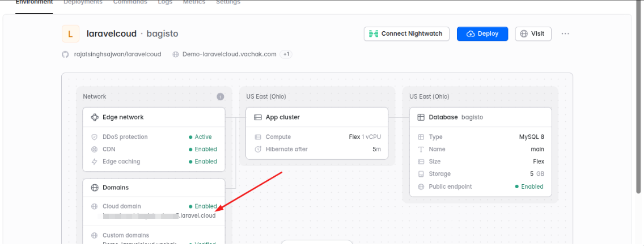Select the CDN Enabled status
This screenshot has width=644, height=246.
pyautogui.click(x=202, y=149)
